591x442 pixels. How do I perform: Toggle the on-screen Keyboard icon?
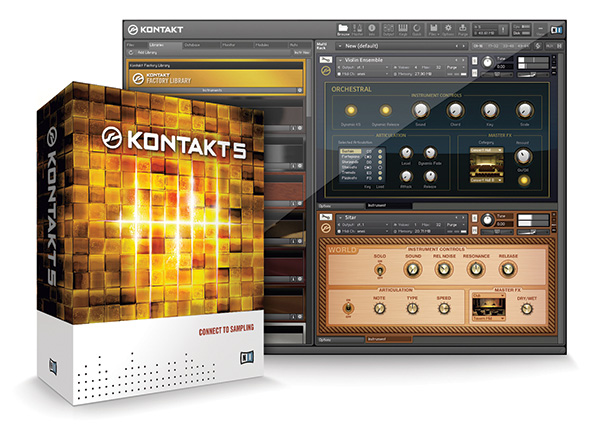[x=403, y=29]
